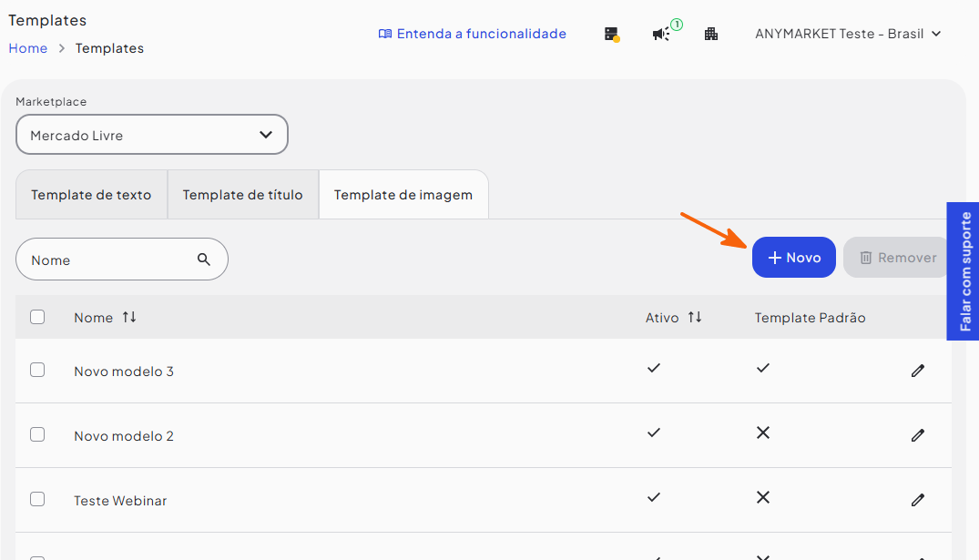This screenshot has width=979, height=560.
Task: Select the Teste Webinar row checkbox
Action: pos(37,499)
